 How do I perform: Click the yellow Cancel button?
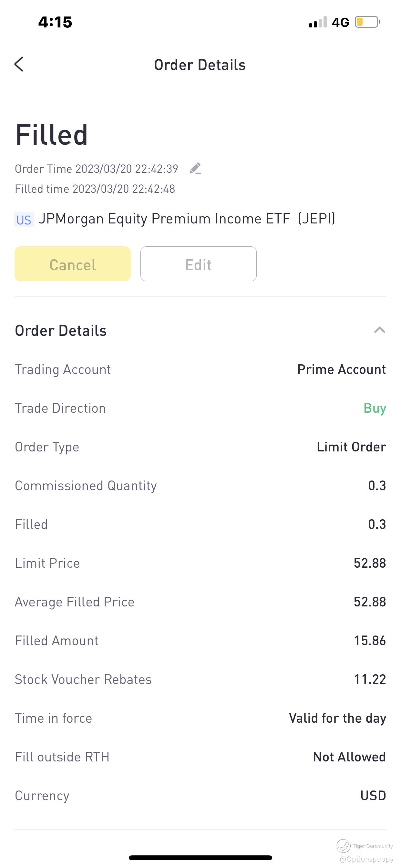(x=72, y=264)
